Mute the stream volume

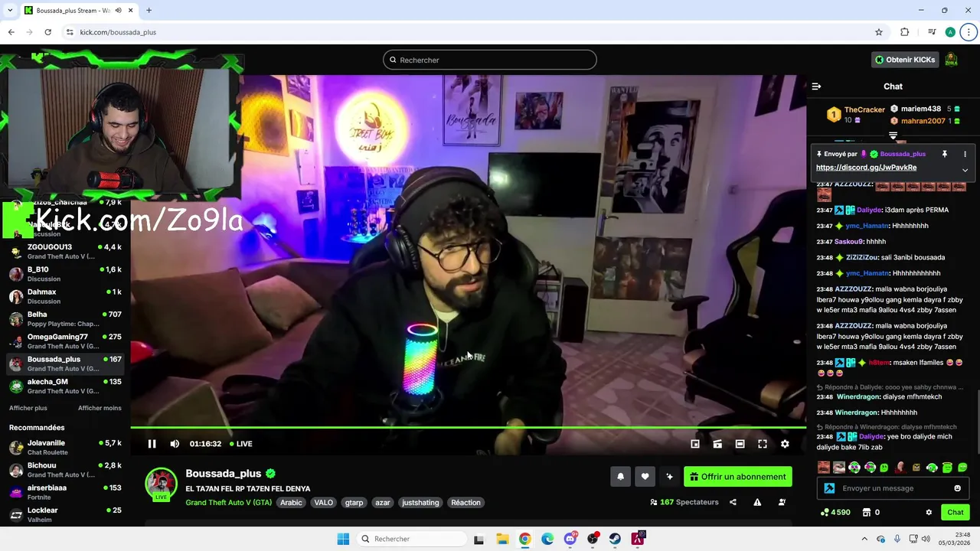[175, 444]
